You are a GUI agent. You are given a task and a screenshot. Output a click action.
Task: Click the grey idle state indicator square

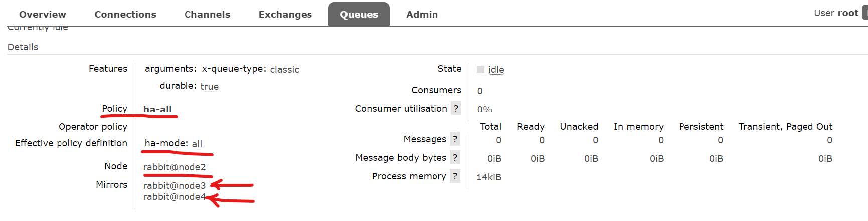pos(480,70)
